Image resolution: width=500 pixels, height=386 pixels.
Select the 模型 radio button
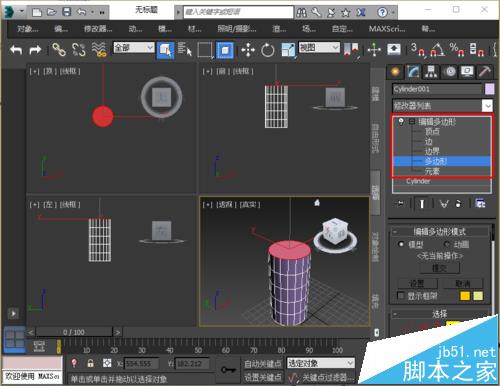click(401, 244)
